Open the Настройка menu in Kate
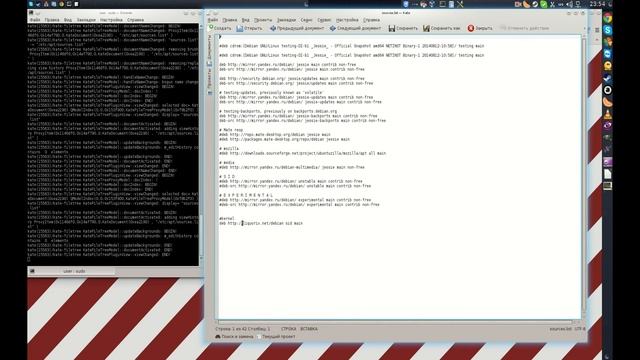 347,20
